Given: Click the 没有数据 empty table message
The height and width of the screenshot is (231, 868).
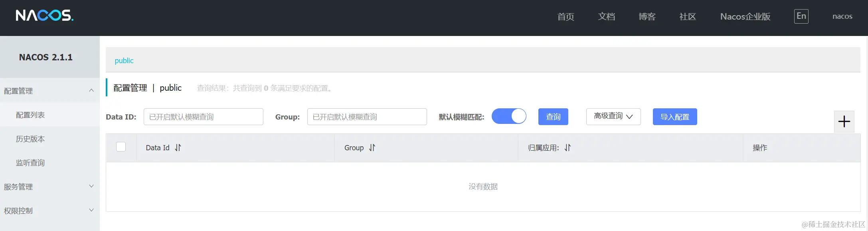Looking at the screenshot, I should click(x=483, y=186).
